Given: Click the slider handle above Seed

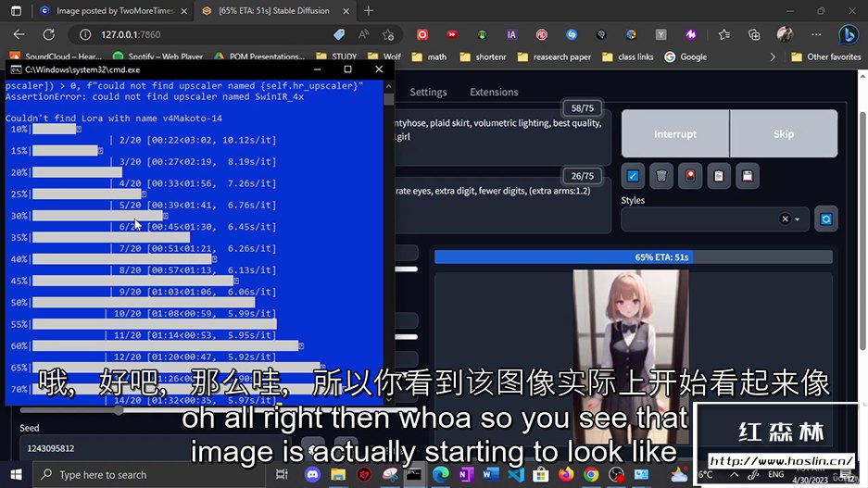Looking at the screenshot, I should pyautogui.click(x=119, y=410).
